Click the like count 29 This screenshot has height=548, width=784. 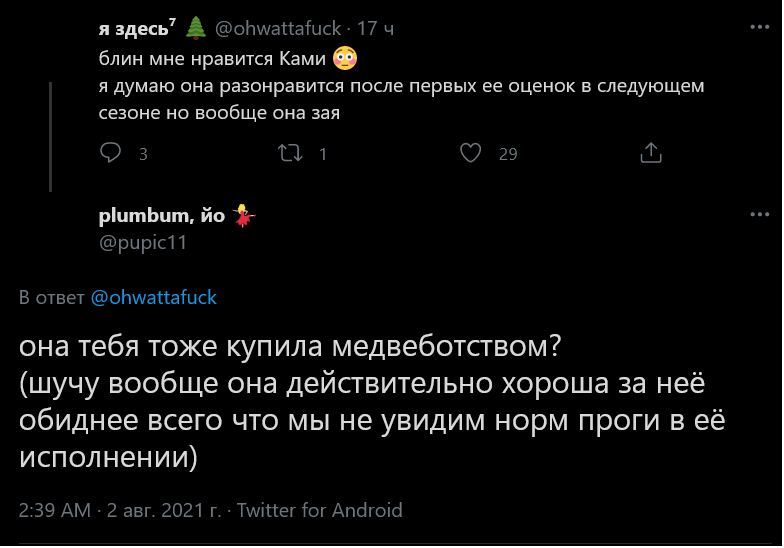point(508,154)
